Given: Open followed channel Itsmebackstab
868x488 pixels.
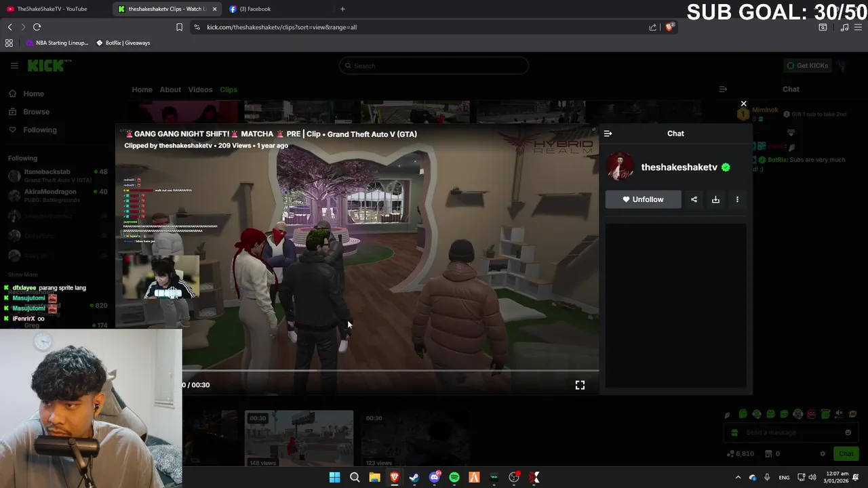Looking at the screenshot, I should tap(57, 176).
